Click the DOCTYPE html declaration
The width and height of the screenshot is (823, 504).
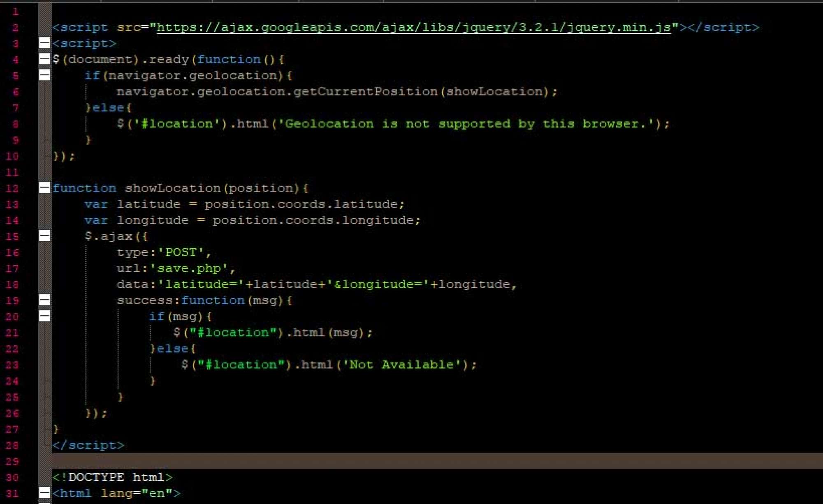click(112, 477)
